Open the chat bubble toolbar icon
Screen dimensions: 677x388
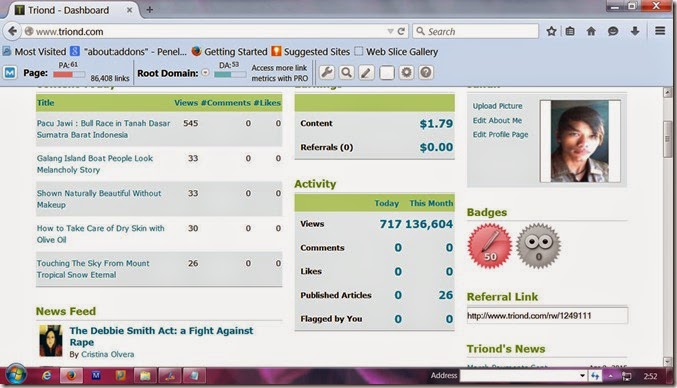612,31
